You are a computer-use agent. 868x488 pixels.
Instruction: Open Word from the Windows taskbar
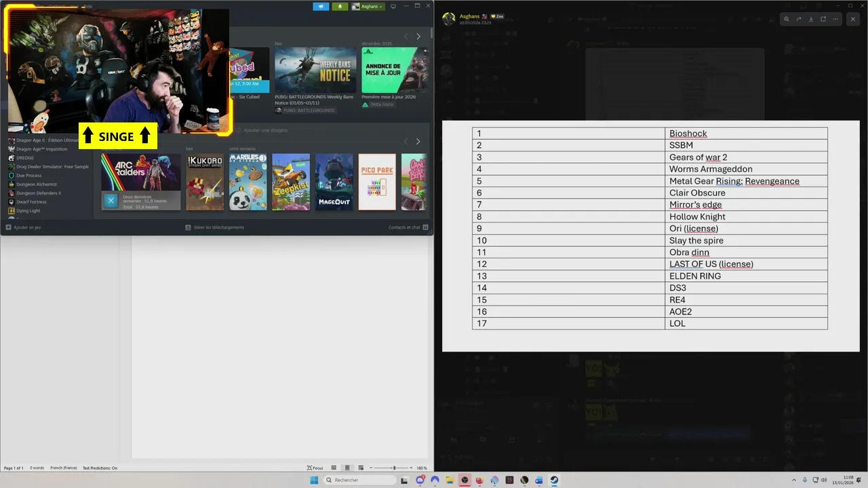tap(539, 480)
